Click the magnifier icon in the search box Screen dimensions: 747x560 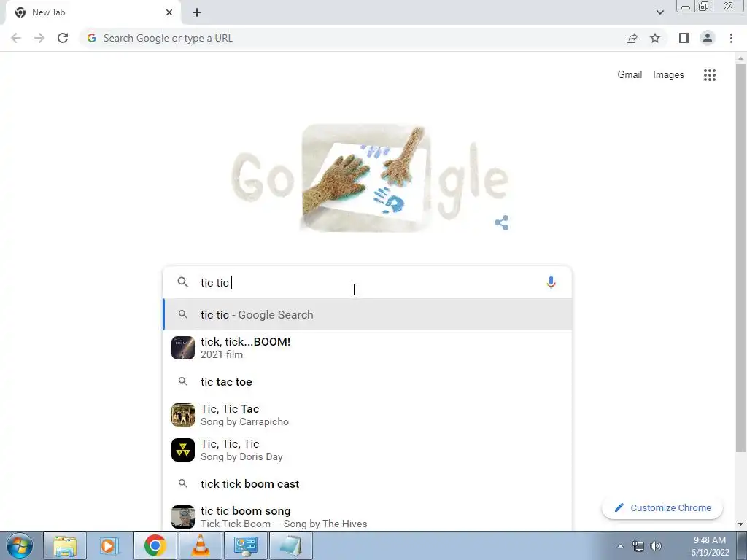tap(182, 282)
